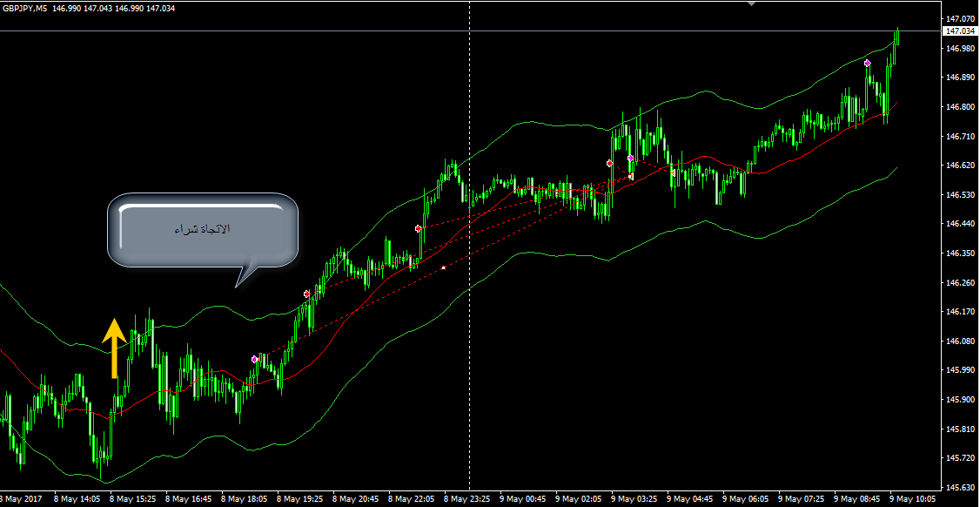
Task: Click the GBPJPY,M5 symbol label
Action: [x=24, y=9]
